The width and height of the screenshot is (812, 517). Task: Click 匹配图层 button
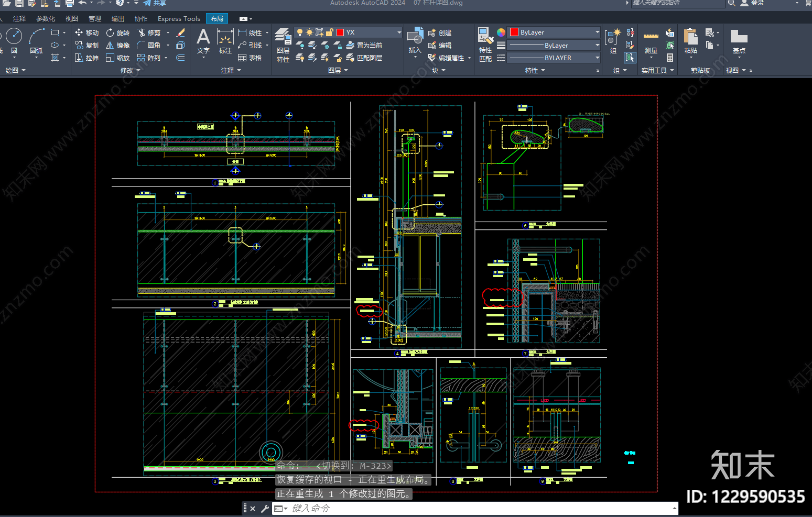click(x=364, y=58)
